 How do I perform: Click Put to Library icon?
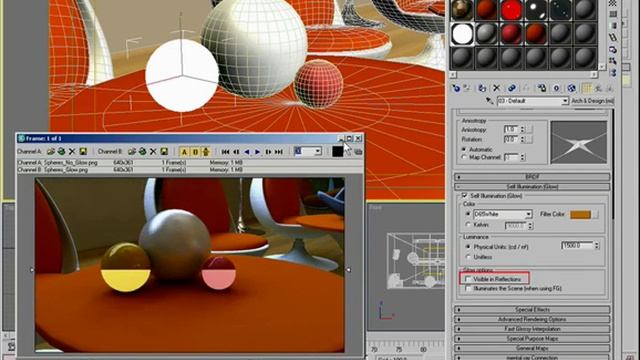coord(542,88)
